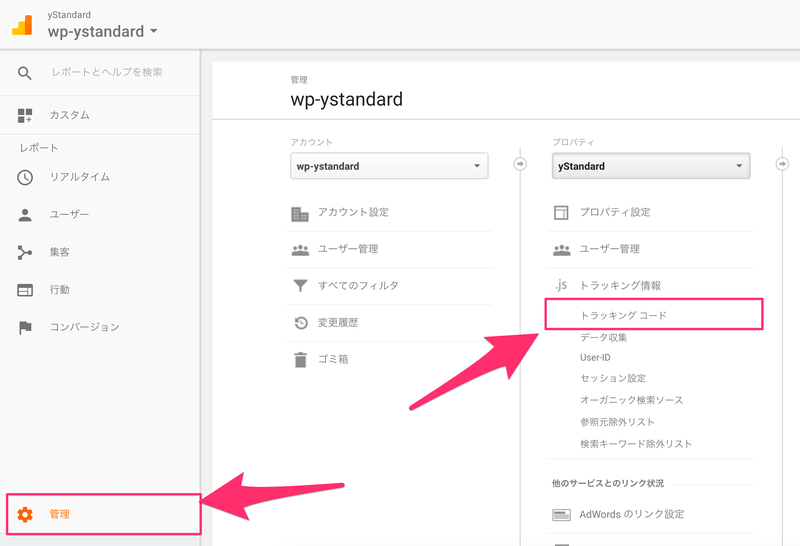Select User-ID

(595, 358)
